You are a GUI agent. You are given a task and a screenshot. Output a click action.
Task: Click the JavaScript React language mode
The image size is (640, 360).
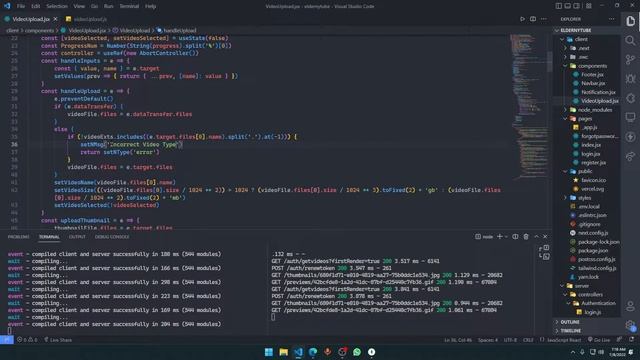(564, 340)
